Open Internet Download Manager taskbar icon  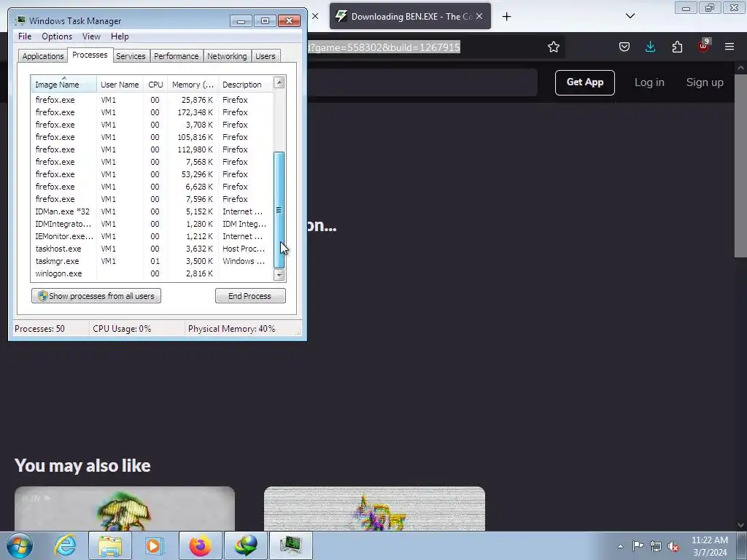click(246, 545)
